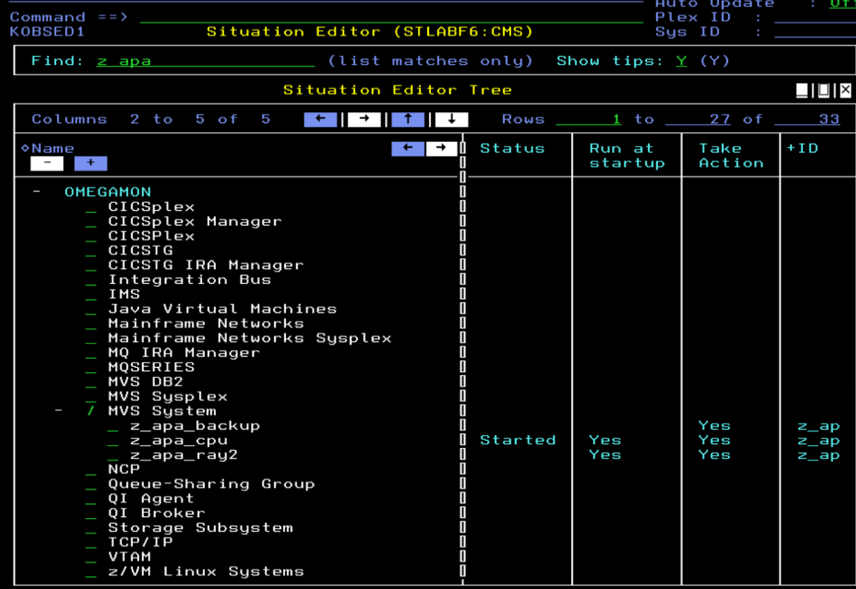Select action field beside z_apa_cpu
The width and height of the screenshot is (856, 589).
pos(112,441)
